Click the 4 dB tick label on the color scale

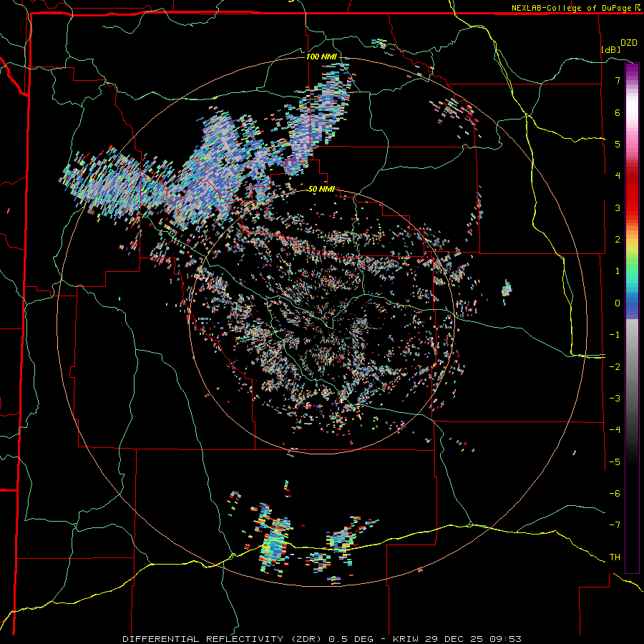click(x=618, y=176)
